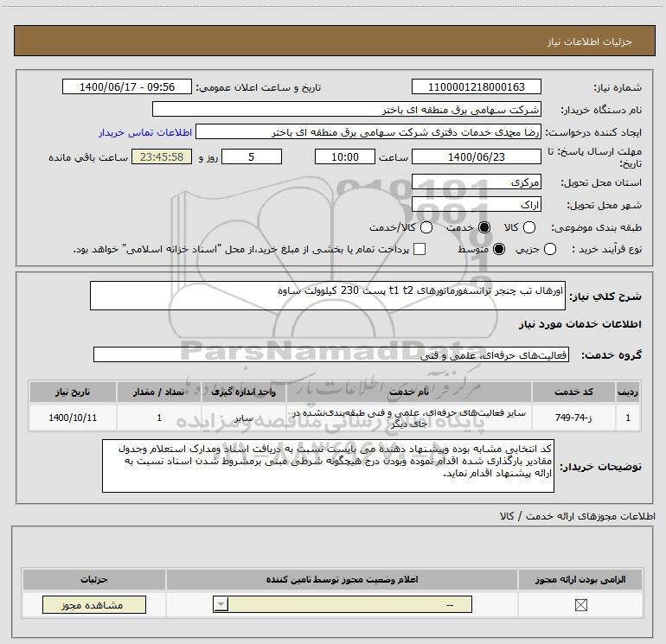
Task: Click the کد خدمت column header
Action: [573, 392]
